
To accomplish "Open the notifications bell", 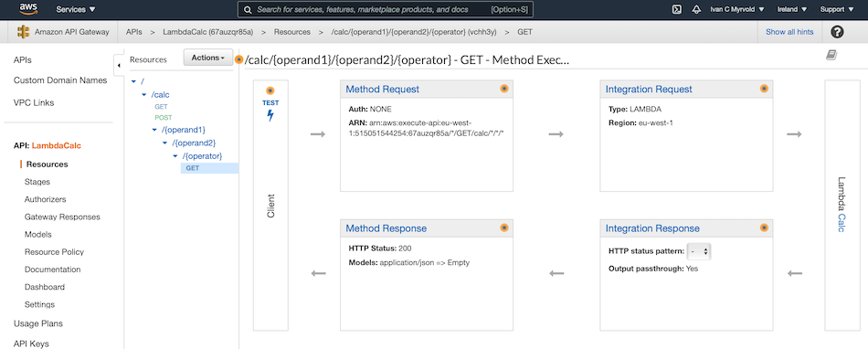I will click(x=696, y=9).
